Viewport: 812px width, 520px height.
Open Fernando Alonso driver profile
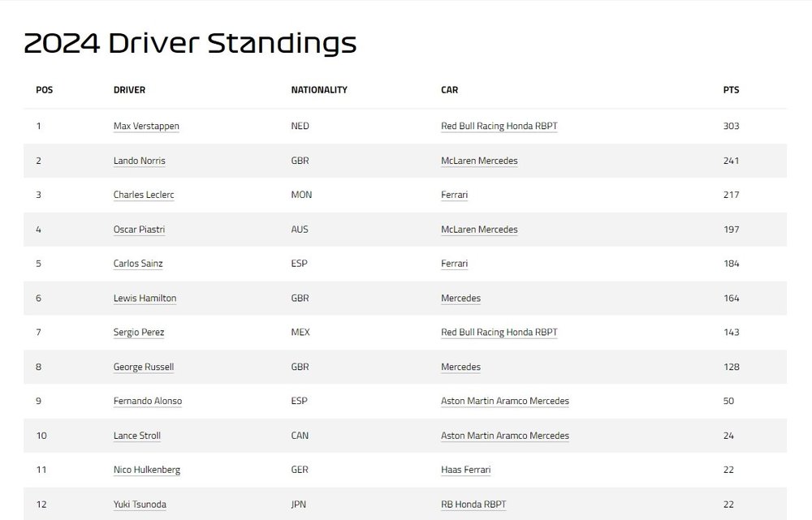pyautogui.click(x=148, y=401)
